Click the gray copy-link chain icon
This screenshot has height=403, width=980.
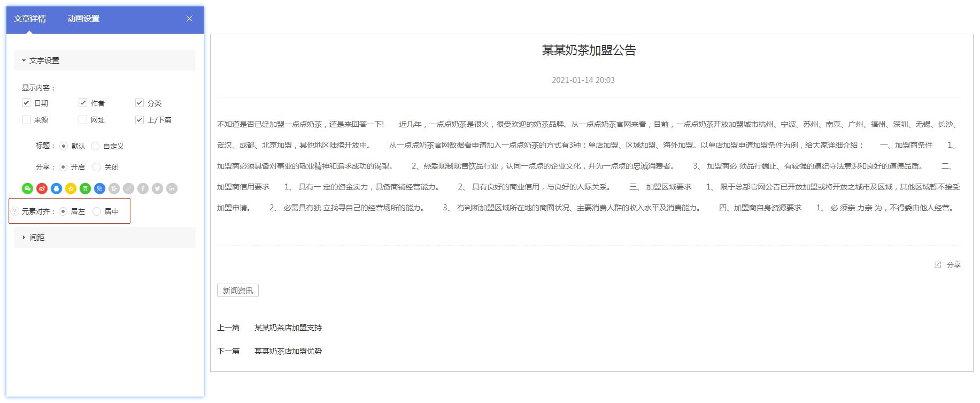click(x=128, y=188)
